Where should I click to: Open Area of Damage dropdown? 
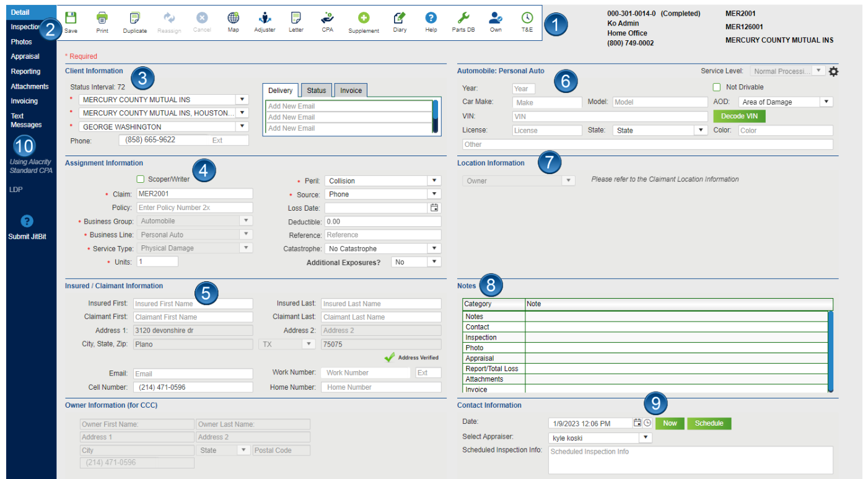point(826,102)
